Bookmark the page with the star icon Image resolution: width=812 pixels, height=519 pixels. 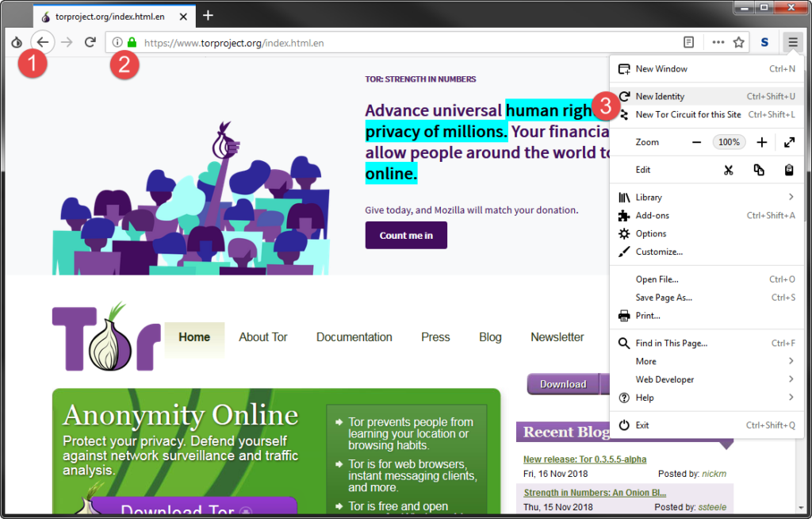738,42
